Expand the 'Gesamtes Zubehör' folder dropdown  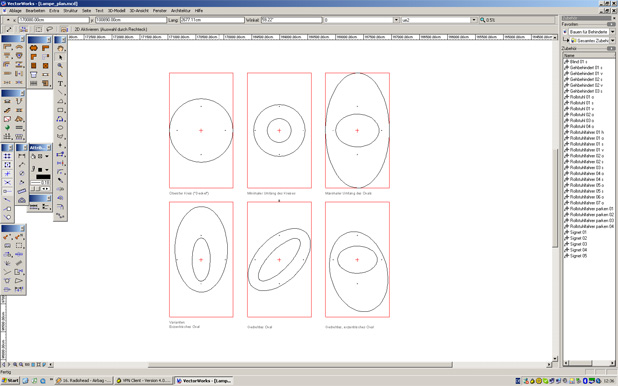(x=612, y=40)
